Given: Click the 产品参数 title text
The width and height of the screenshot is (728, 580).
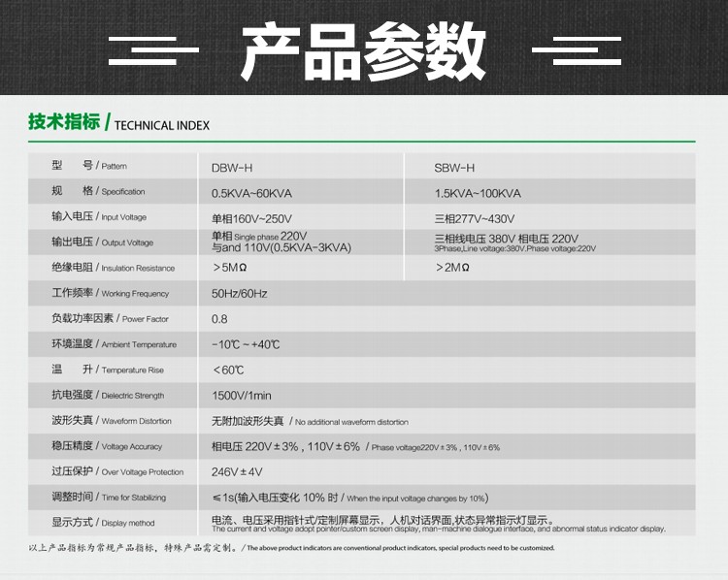Looking at the screenshot, I should coord(363,50).
